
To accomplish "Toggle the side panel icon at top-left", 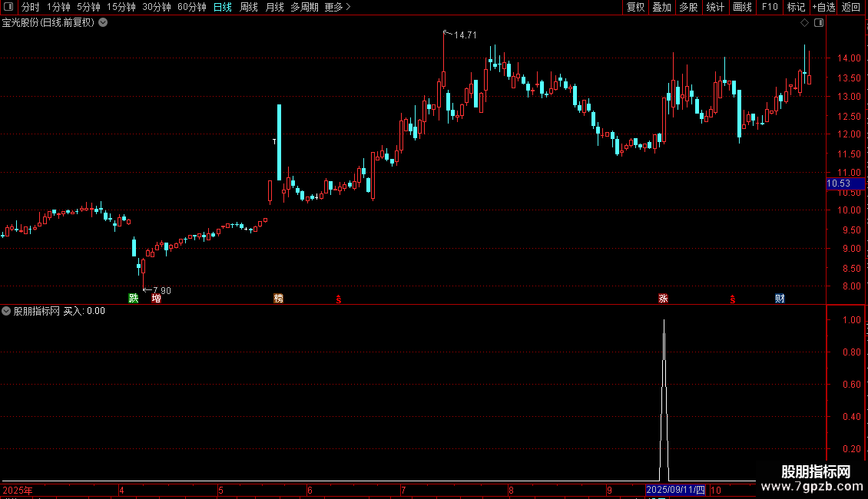I will point(8,7).
